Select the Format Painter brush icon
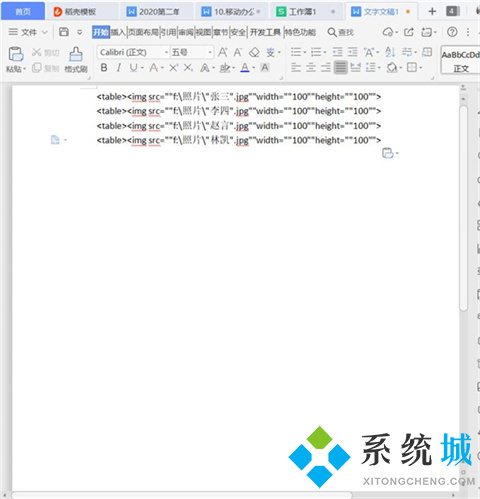This screenshot has width=480, height=499. click(x=76, y=54)
